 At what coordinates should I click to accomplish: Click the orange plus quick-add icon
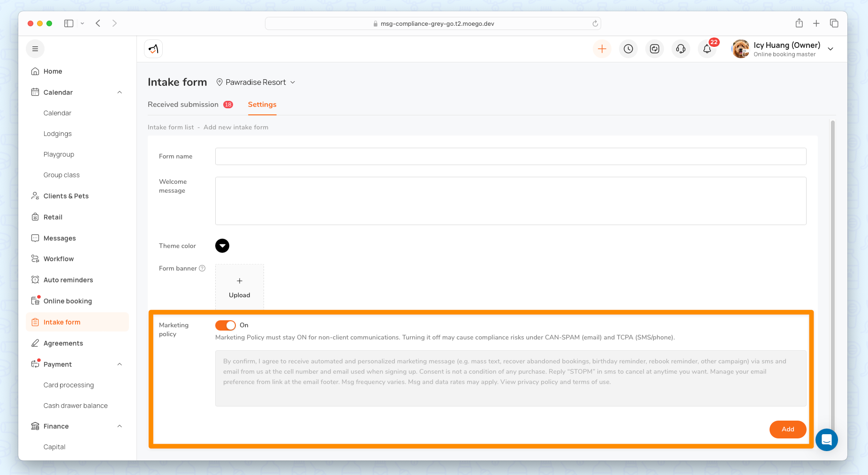tap(602, 49)
